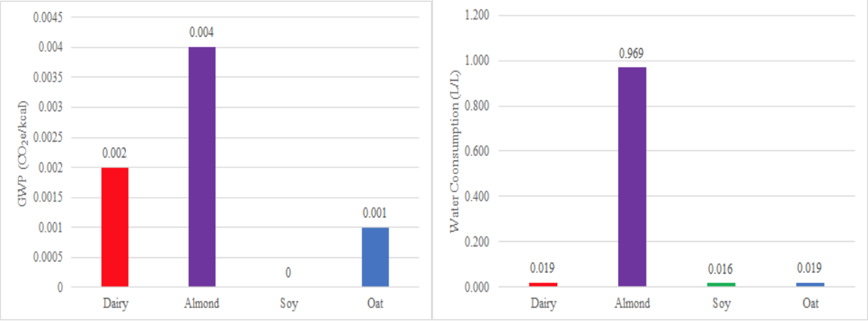Select the small green Soy bar in water chart
The width and height of the screenshot is (868, 321).
(x=722, y=285)
